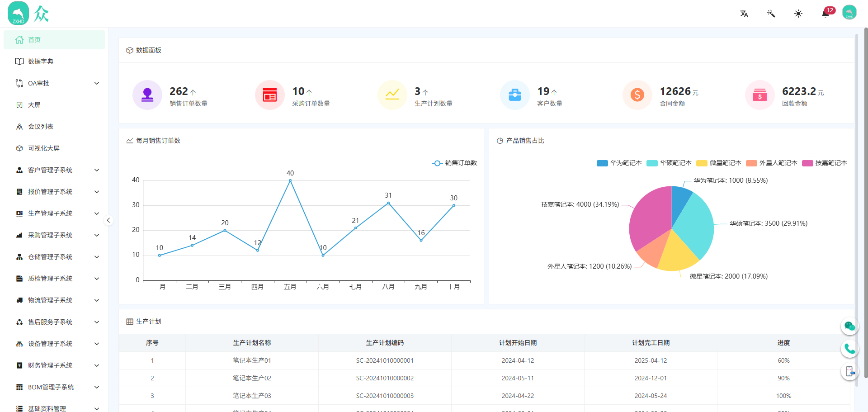Click the 八月 data point valued 31
This screenshot has width=868, height=412.
pyautogui.click(x=388, y=203)
